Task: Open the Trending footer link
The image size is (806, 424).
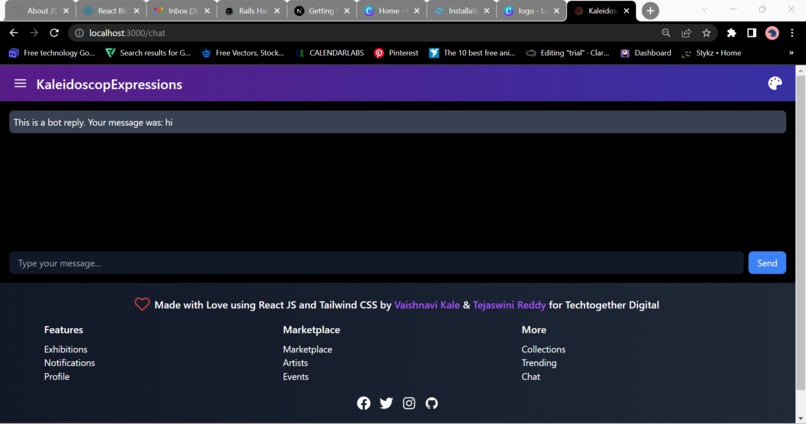Action: click(539, 362)
